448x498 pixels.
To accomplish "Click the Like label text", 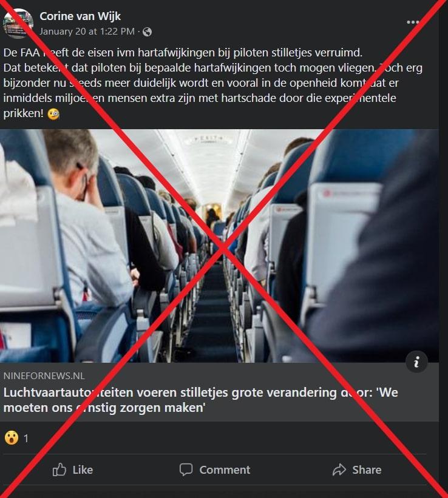I will point(83,469).
